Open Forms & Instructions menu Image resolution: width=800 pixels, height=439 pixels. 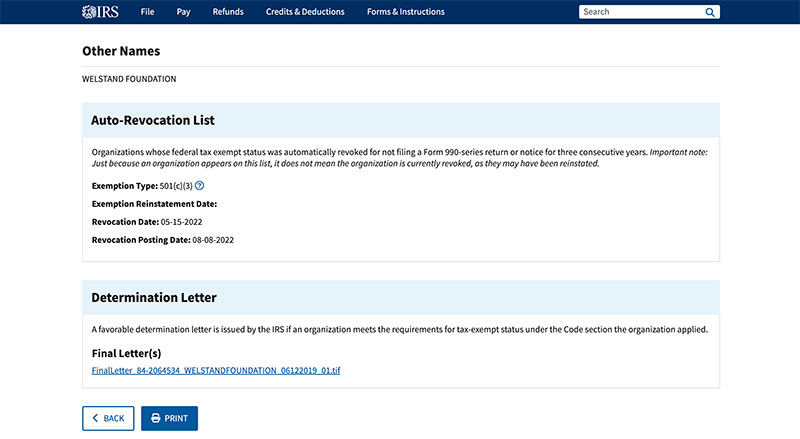click(x=406, y=12)
